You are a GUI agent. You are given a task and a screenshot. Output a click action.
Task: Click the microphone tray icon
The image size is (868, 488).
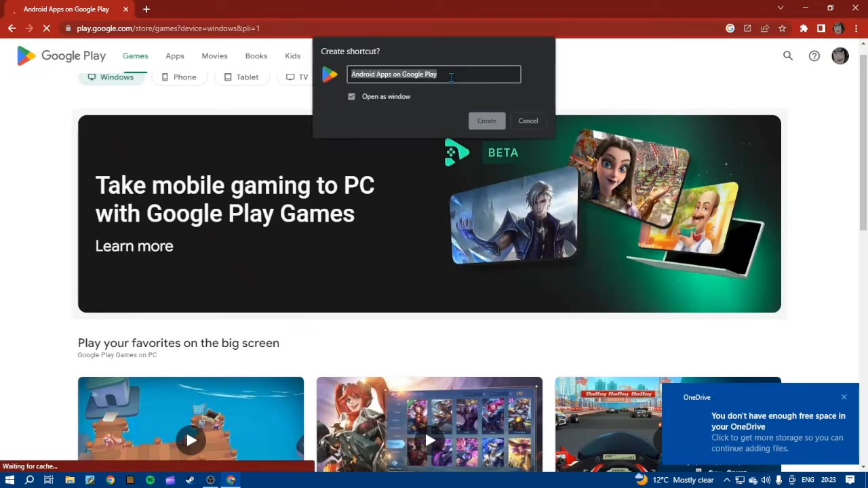pos(778,480)
